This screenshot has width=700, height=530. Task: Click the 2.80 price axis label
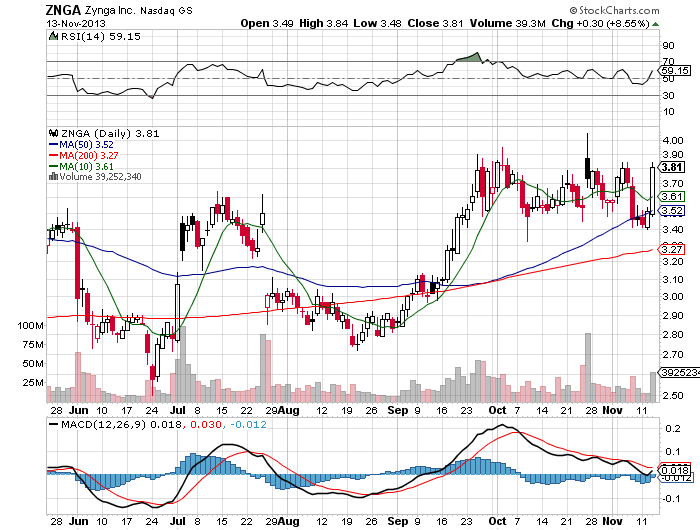click(x=673, y=335)
